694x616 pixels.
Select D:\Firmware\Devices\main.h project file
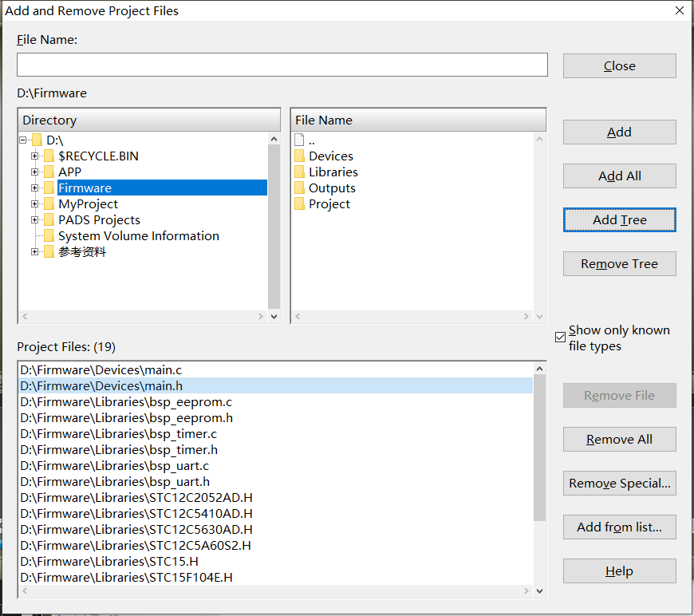click(x=276, y=385)
